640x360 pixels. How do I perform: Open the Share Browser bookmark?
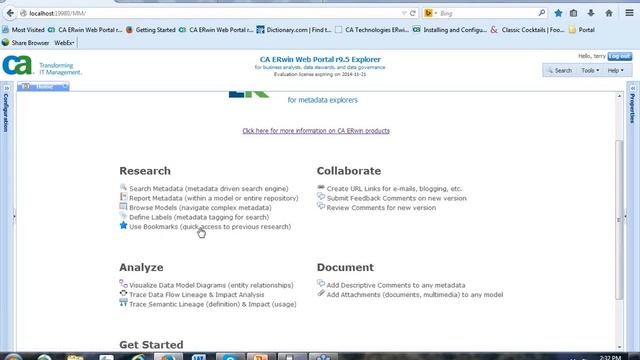[x=25, y=42]
